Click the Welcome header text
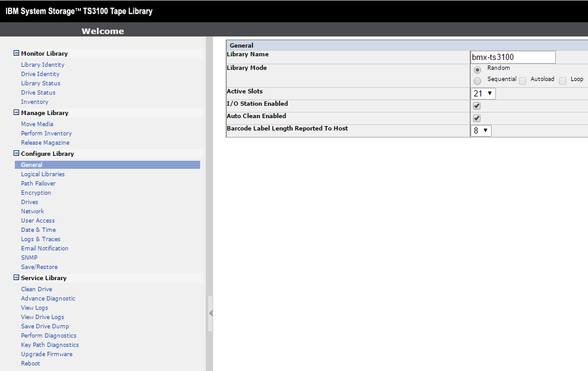588x371 pixels. [103, 31]
